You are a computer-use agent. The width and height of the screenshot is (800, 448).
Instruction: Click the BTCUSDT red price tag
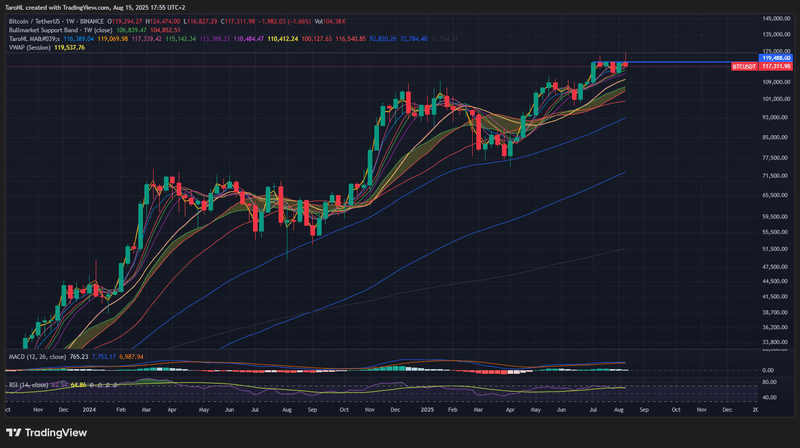pyautogui.click(x=744, y=67)
